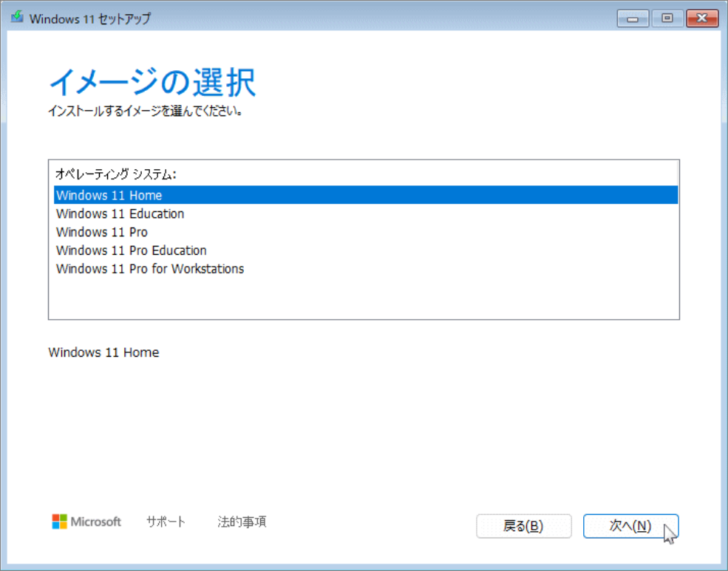
Task: Maximize the setup window
Action: click(667, 18)
